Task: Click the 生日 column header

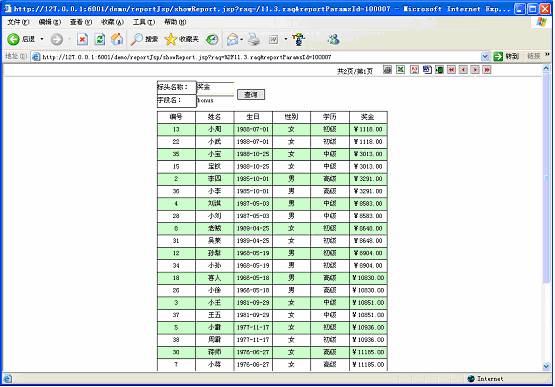Action: tap(253, 117)
